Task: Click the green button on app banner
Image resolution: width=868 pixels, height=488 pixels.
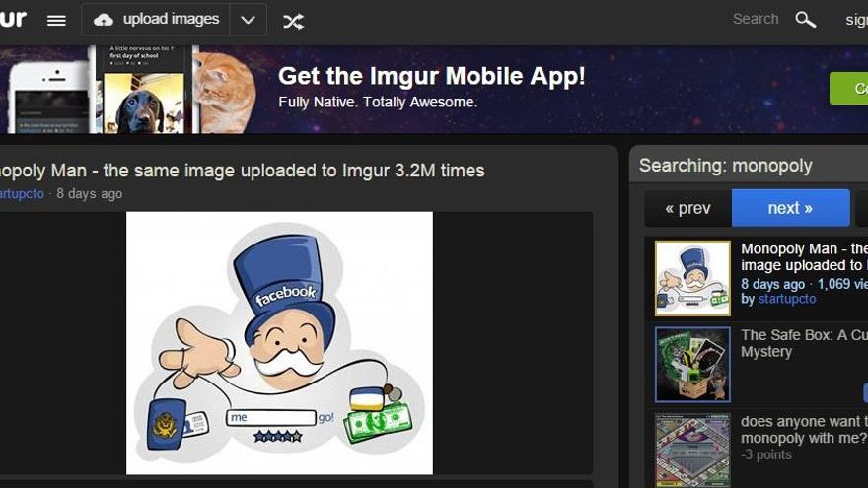Action: tap(849, 89)
